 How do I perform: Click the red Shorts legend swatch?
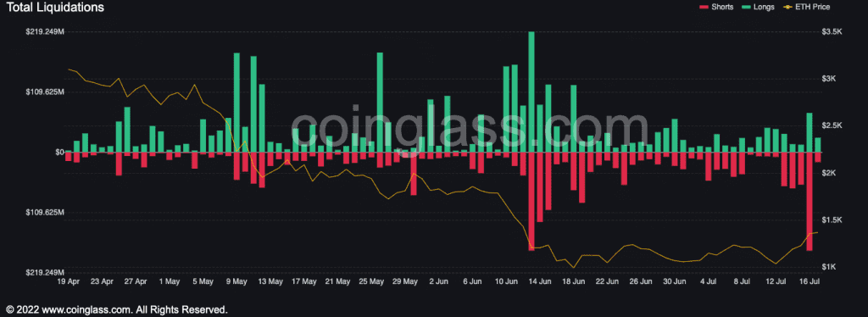point(704,7)
